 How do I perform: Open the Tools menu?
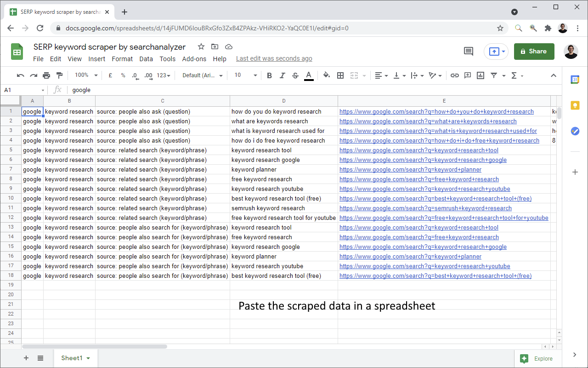pos(168,59)
